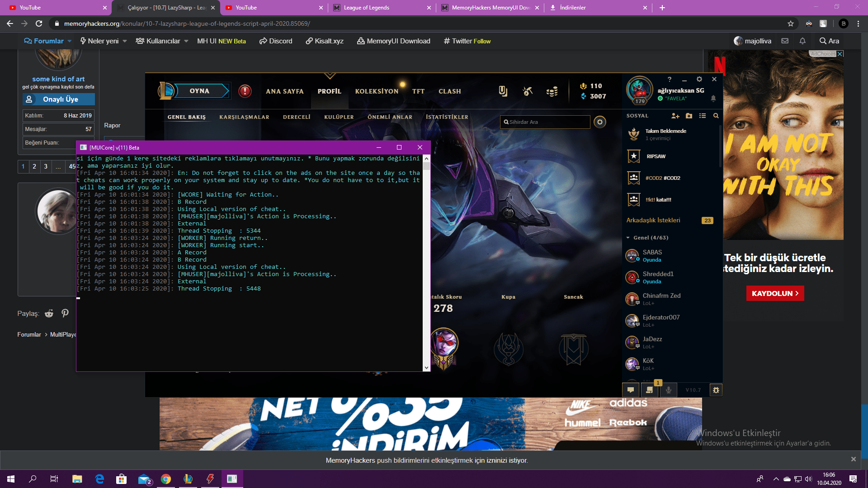
Task: Open the ANA SAYFA tab in League client
Action: (285, 91)
